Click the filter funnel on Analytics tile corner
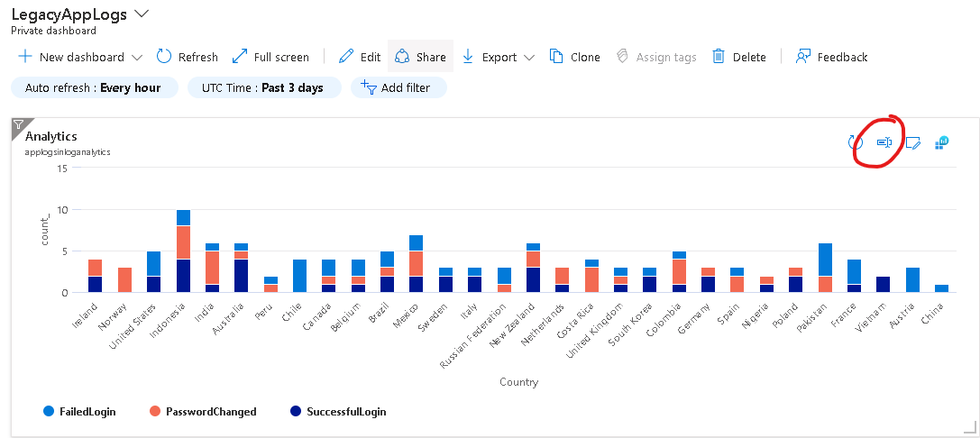980x438 pixels. click(18, 125)
